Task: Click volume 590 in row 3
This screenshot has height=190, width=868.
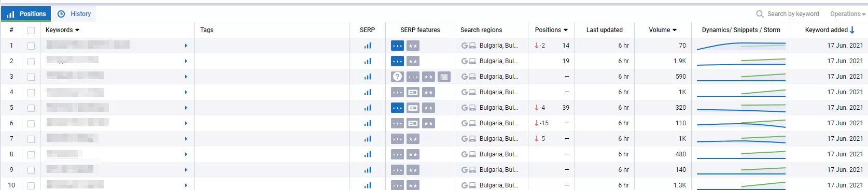Action: 681,77
